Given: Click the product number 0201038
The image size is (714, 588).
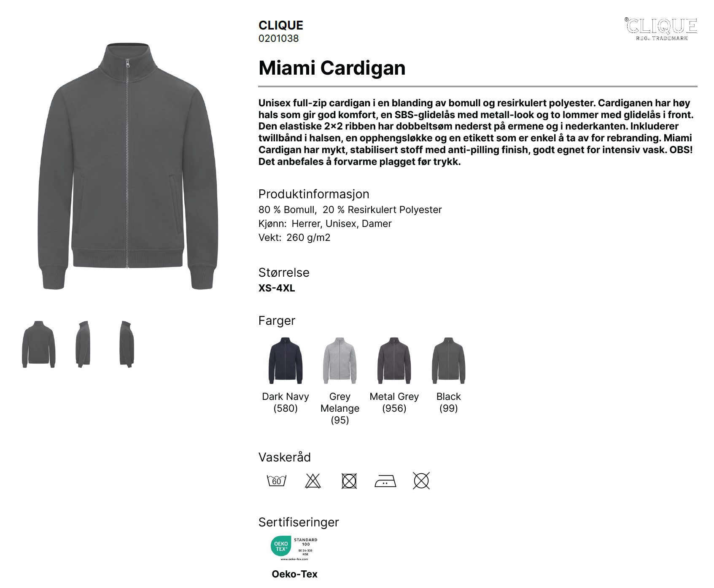Looking at the screenshot, I should point(278,38).
